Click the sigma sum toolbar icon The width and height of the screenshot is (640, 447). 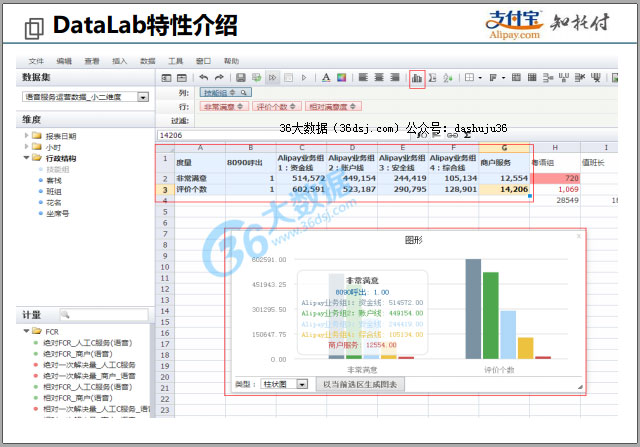click(432, 78)
